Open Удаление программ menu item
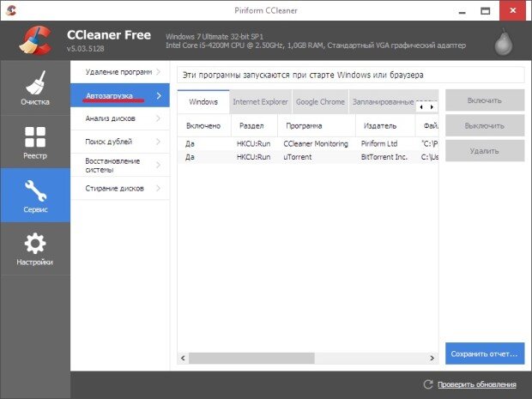Viewport: 532px width, 399px height. coord(120,72)
